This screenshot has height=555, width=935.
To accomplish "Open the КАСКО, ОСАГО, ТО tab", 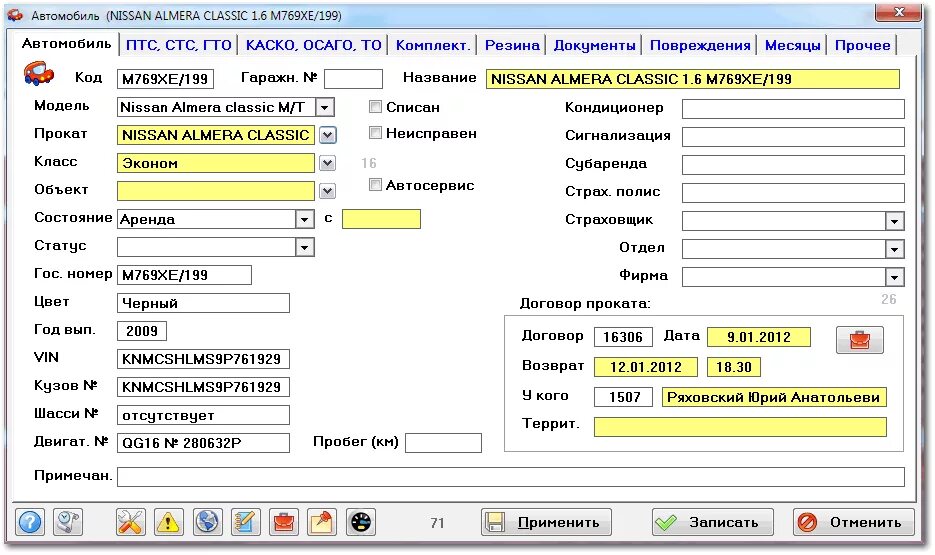I will pyautogui.click(x=314, y=45).
